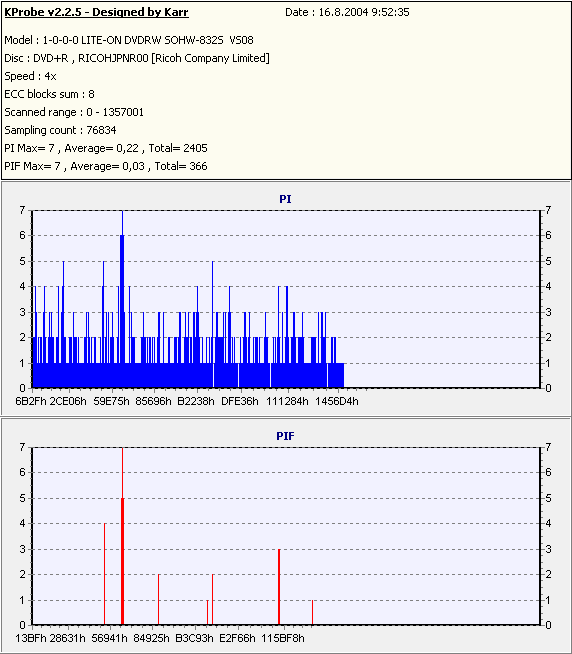Click the red PIF spike reaching 3
Viewport: 572px width, 654px height.
[x=279, y=587]
